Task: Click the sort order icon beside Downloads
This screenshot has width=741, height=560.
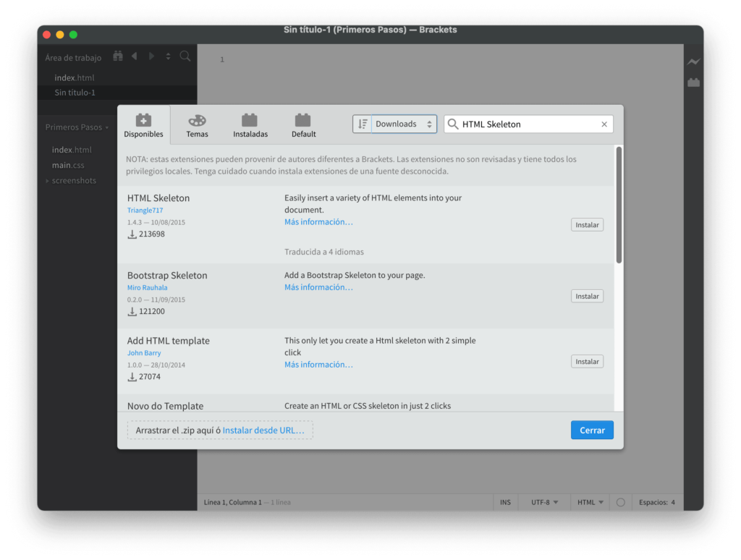Action: (x=363, y=123)
